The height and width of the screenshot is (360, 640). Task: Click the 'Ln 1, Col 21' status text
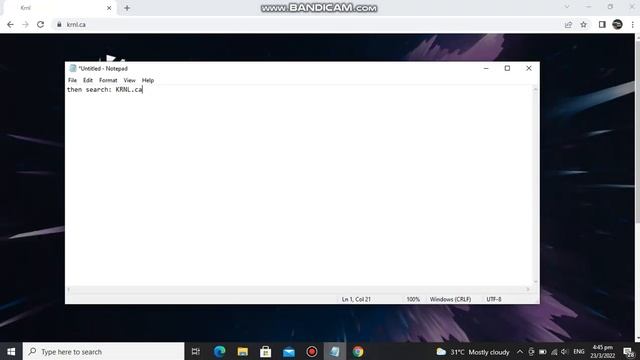pos(356,299)
